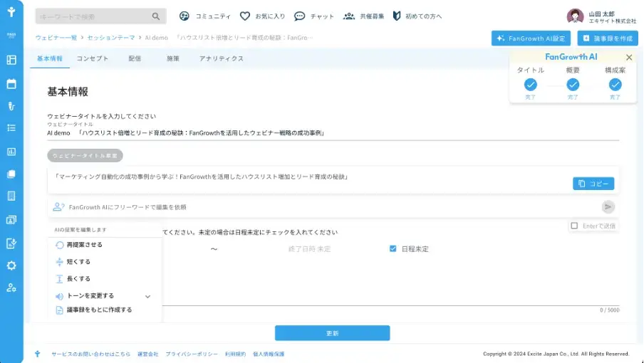This screenshot has height=363, width=644.
Task: Open the bar chart analytics sidebar icon
Action: click(x=11, y=152)
